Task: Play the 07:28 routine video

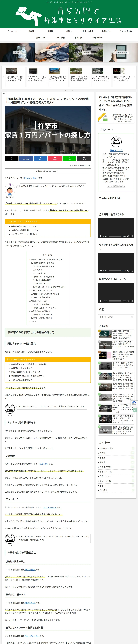Action: tap(101, 301)
